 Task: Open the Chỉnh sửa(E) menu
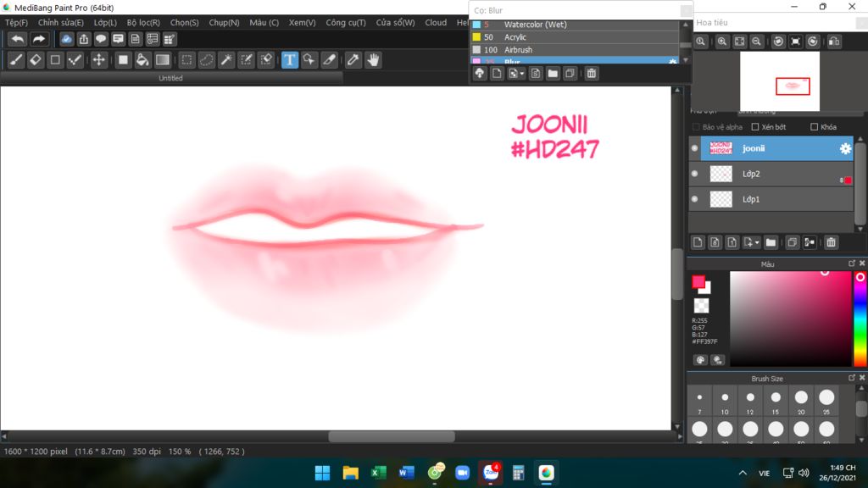61,23
